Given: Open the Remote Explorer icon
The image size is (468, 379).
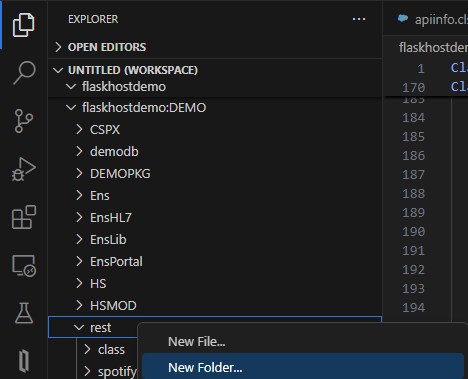Looking at the screenshot, I should [x=24, y=266].
